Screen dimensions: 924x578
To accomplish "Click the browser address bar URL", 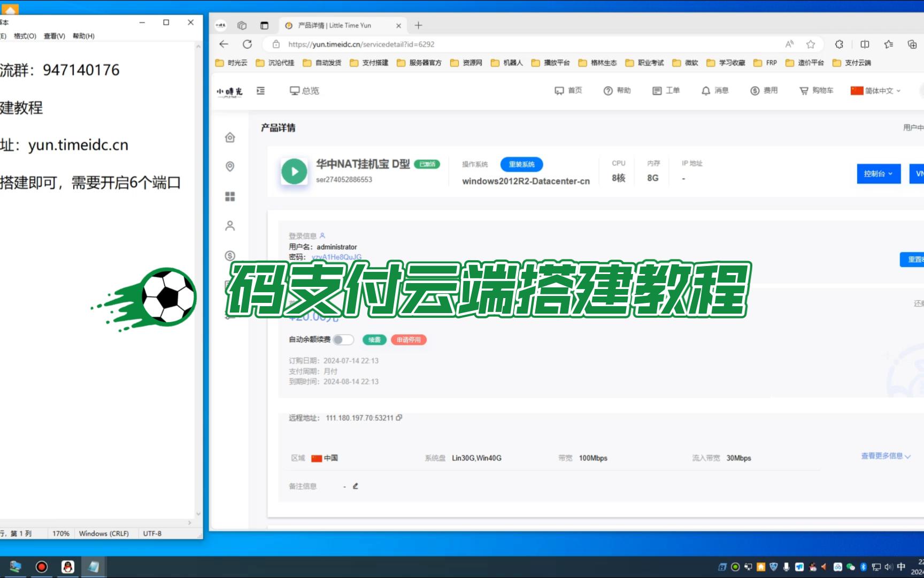I will pos(361,44).
